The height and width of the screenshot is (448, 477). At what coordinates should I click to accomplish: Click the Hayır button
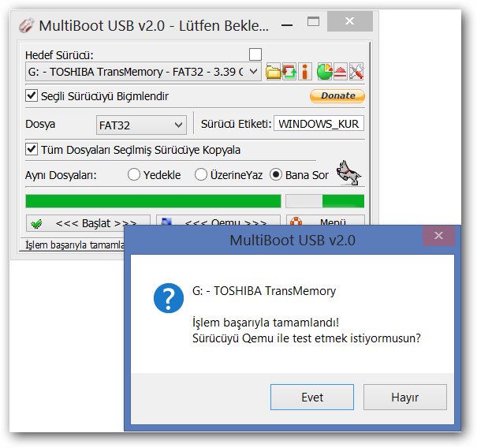click(405, 398)
